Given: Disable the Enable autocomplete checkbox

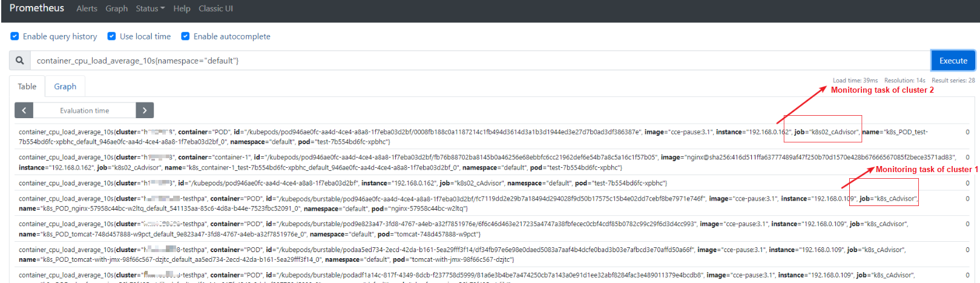Looking at the screenshot, I should [186, 36].
